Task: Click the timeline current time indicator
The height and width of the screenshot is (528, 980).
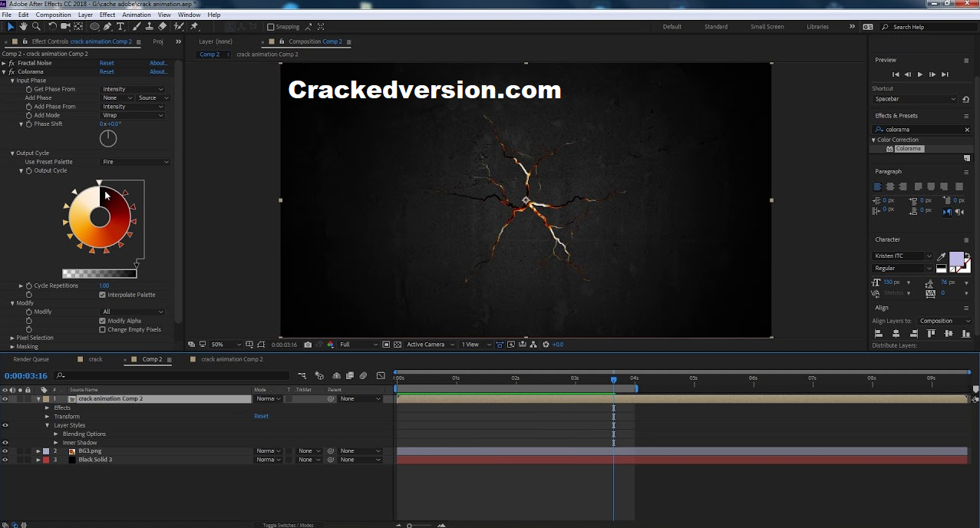Action: [613, 379]
